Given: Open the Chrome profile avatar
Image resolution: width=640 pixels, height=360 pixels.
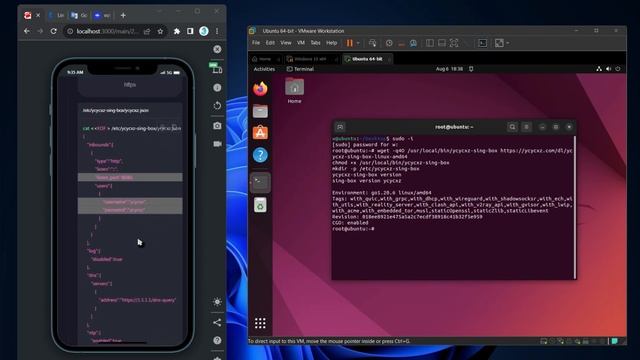Looking at the screenshot, I should tap(204, 31).
